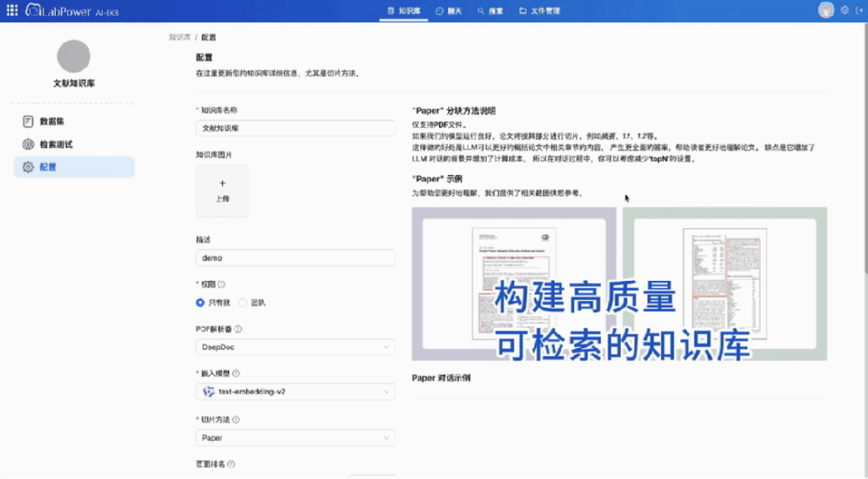Click the 配置 breadcrumb text
The width and height of the screenshot is (868, 479).
point(208,37)
